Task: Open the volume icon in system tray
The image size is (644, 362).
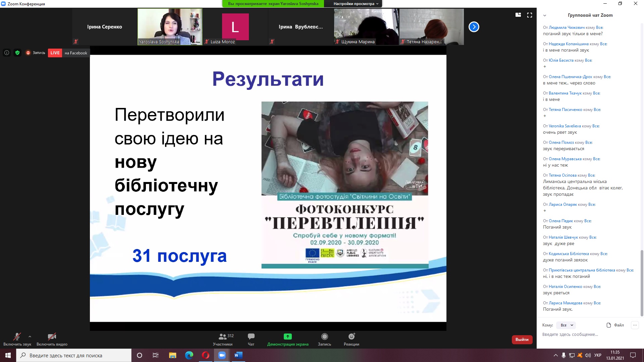Action: coord(588,355)
